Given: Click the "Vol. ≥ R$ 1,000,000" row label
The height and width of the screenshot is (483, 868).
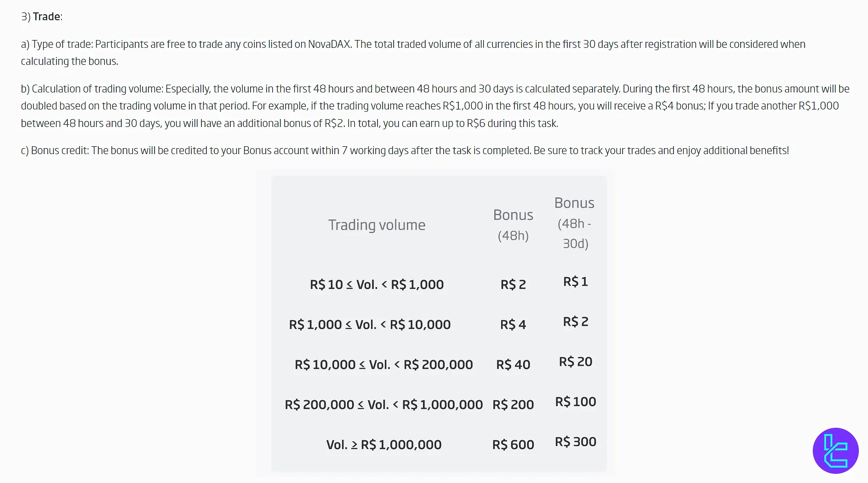Looking at the screenshot, I should tap(383, 444).
